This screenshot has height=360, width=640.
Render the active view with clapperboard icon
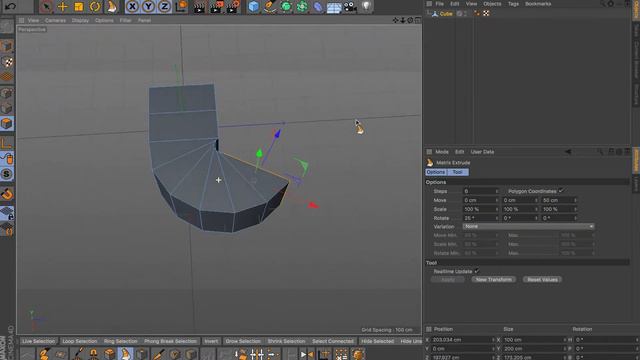(199, 7)
